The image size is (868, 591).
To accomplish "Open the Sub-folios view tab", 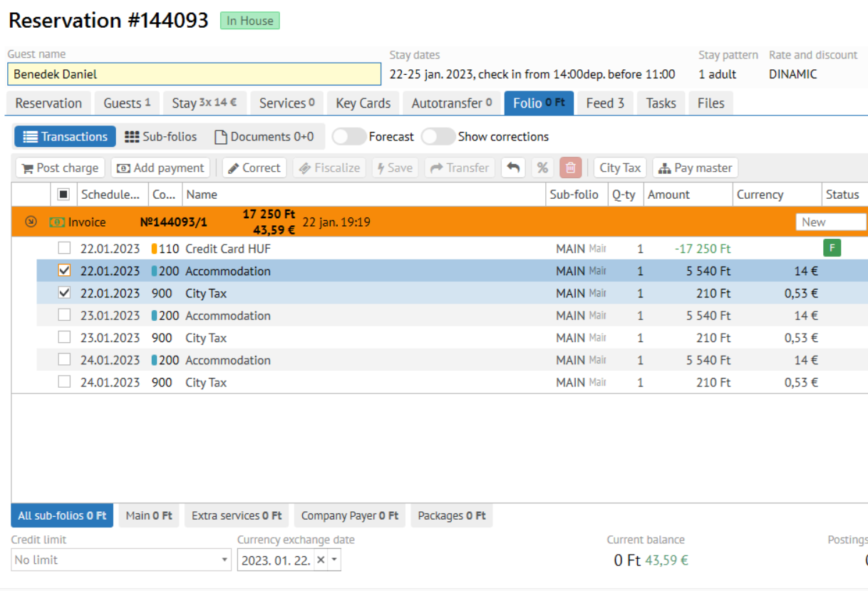I will [x=160, y=137].
